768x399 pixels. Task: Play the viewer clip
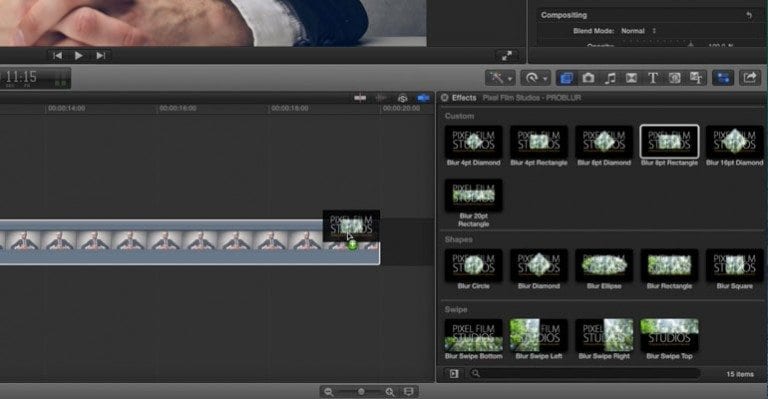(x=78, y=56)
